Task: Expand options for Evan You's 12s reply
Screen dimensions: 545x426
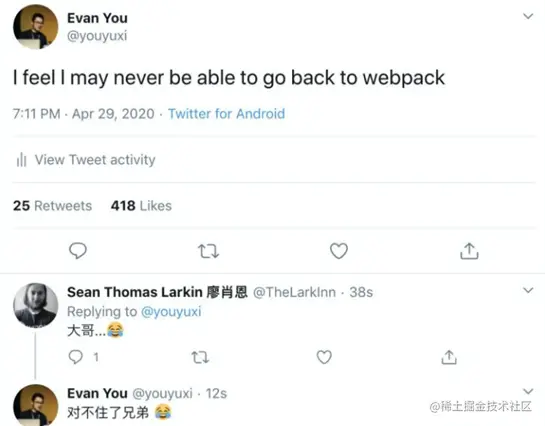Action: 528,391
